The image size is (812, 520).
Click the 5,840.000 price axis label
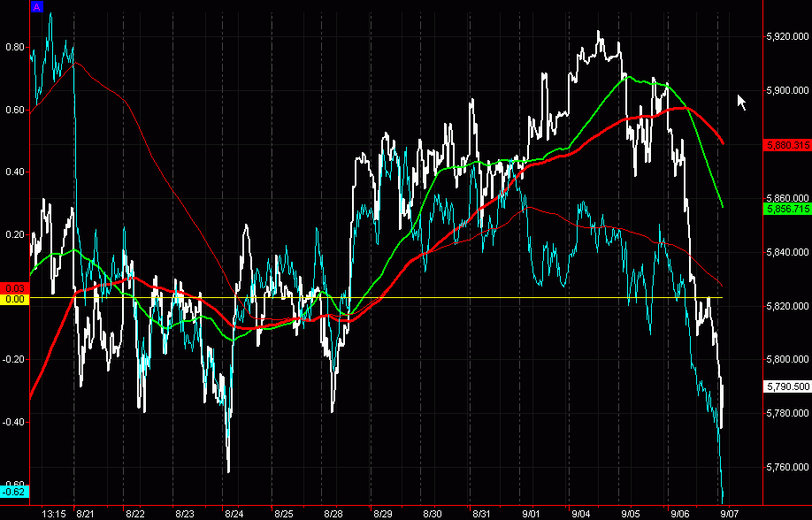click(x=787, y=252)
